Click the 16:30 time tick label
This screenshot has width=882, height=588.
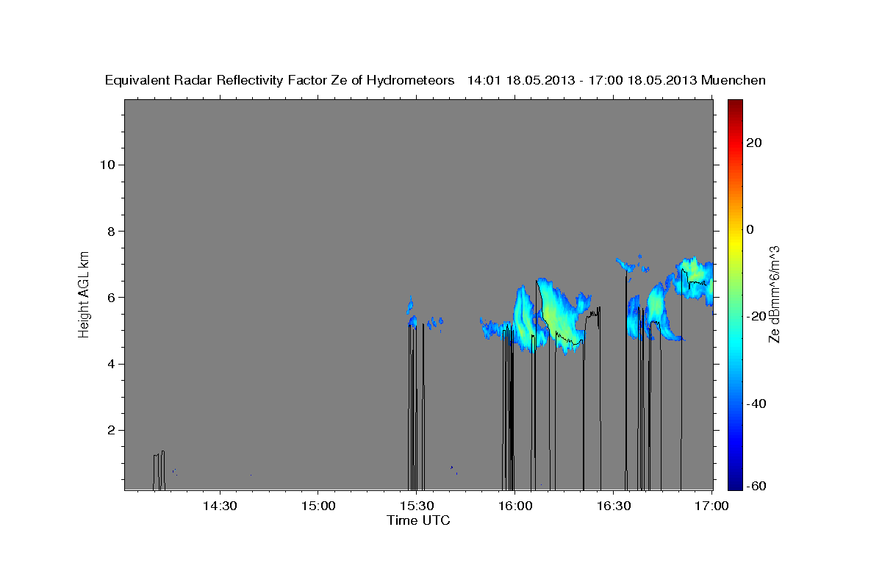613,506
